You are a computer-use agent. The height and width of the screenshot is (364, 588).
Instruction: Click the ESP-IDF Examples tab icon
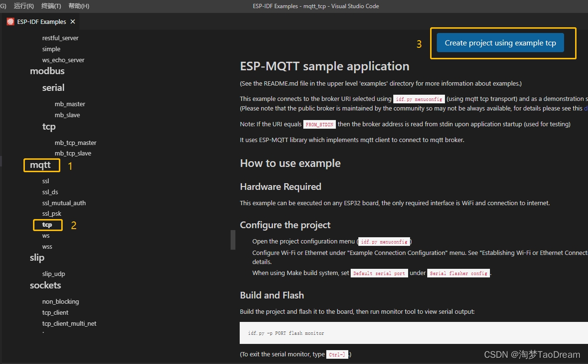[x=11, y=22]
